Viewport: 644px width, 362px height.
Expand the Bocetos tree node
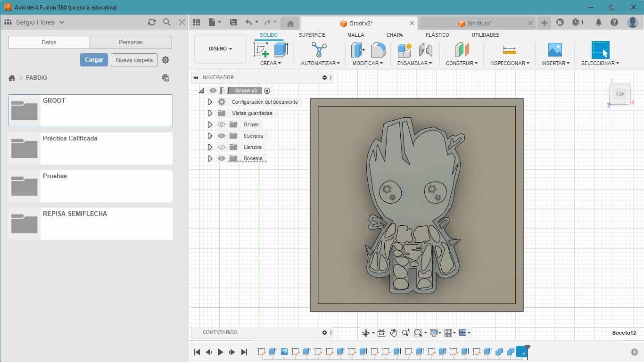(210, 158)
